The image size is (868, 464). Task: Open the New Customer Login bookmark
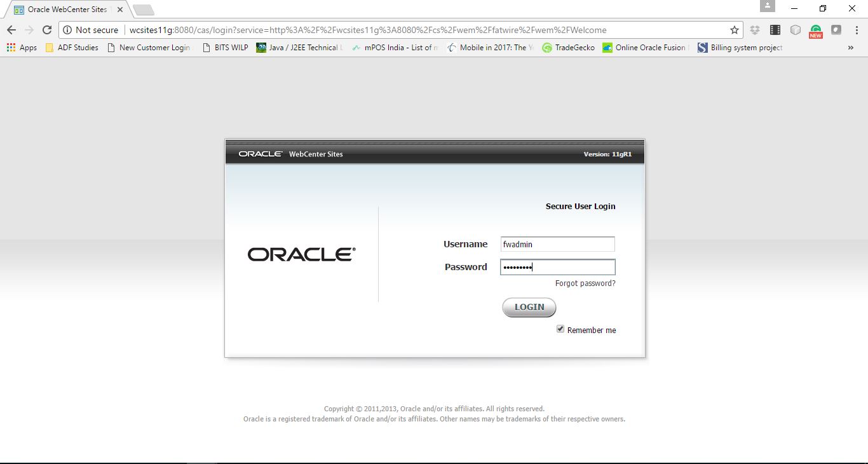(149, 48)
